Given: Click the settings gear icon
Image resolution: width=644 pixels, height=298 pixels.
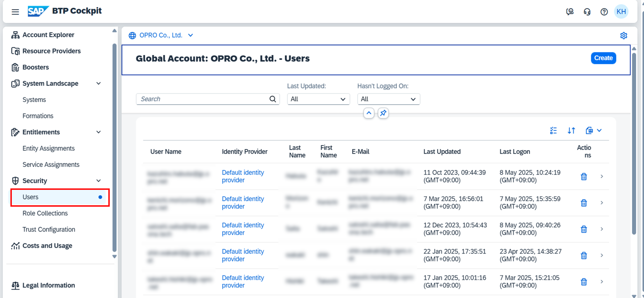Looking at the screenshot, I should [x=624, y=36].
